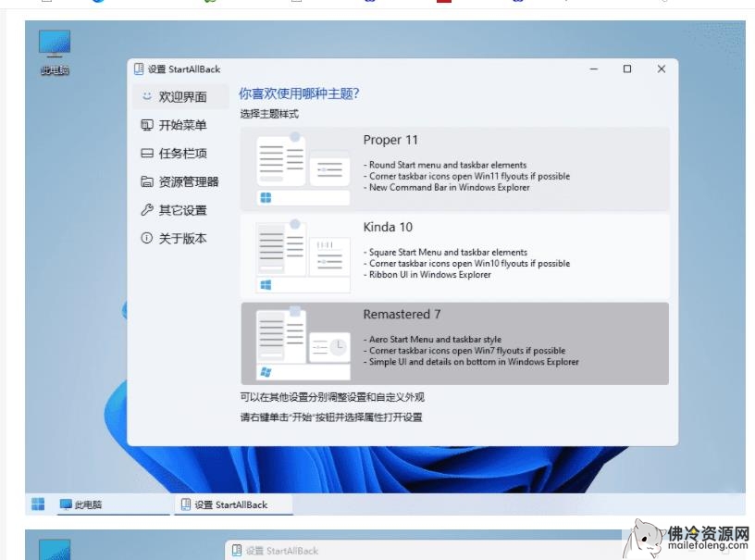Select the Proper 11 theme heading

(x=390, y=141)
